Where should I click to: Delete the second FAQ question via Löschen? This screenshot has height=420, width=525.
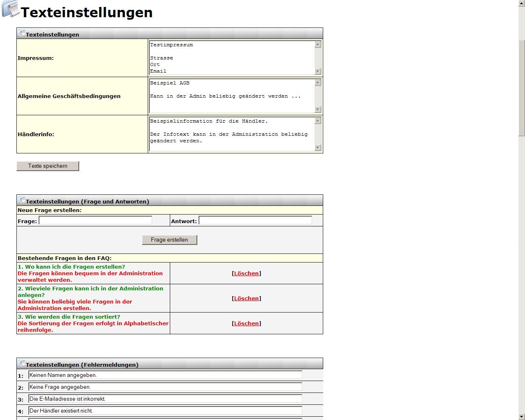[x=247, y=299]
